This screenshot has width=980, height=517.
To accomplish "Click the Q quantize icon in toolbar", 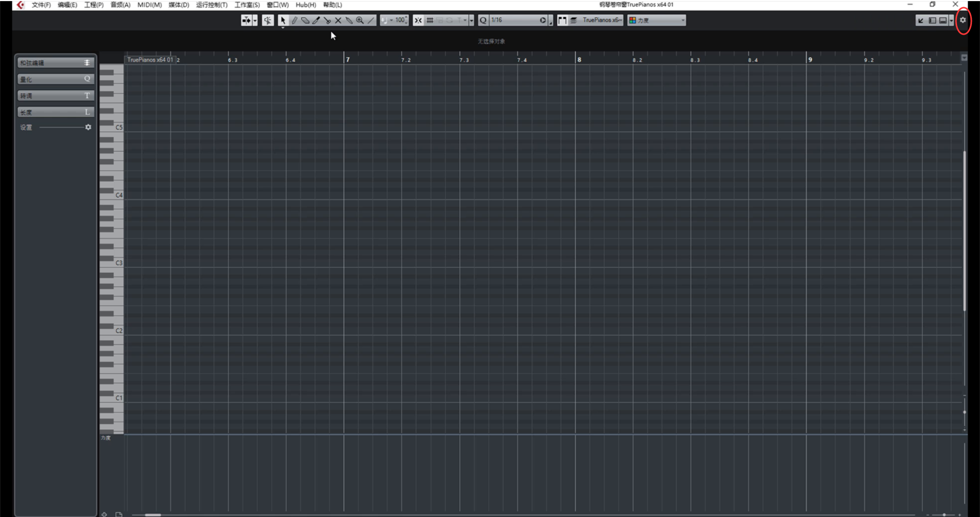I will pyautogui.click(x=483, y=20).
